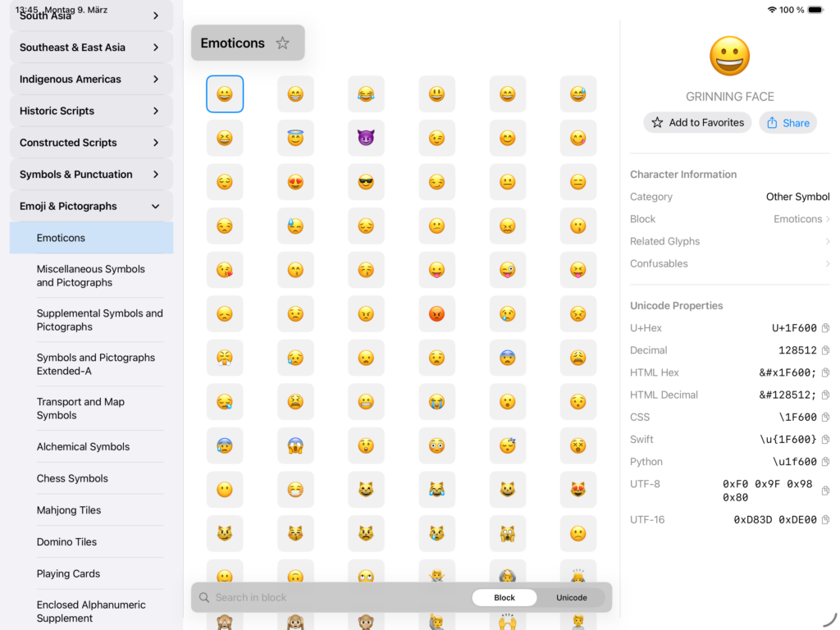
Task: Switch search mode to Unicode
Action: click(571, 597)
